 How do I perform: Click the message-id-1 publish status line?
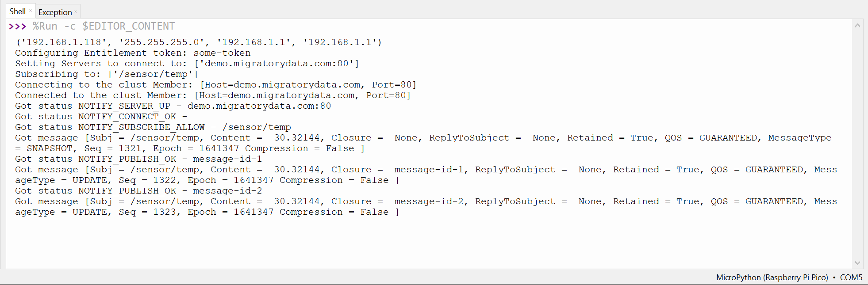coord(137,159)
